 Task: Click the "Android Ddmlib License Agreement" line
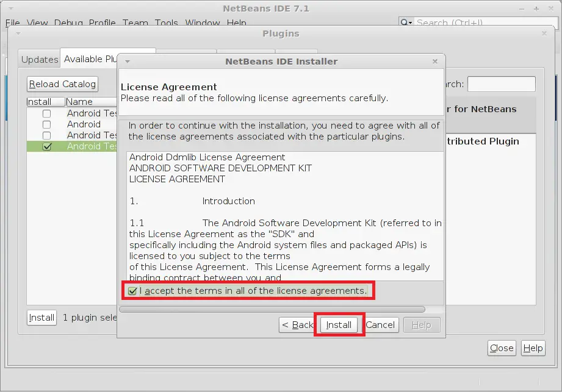point(207,157)
